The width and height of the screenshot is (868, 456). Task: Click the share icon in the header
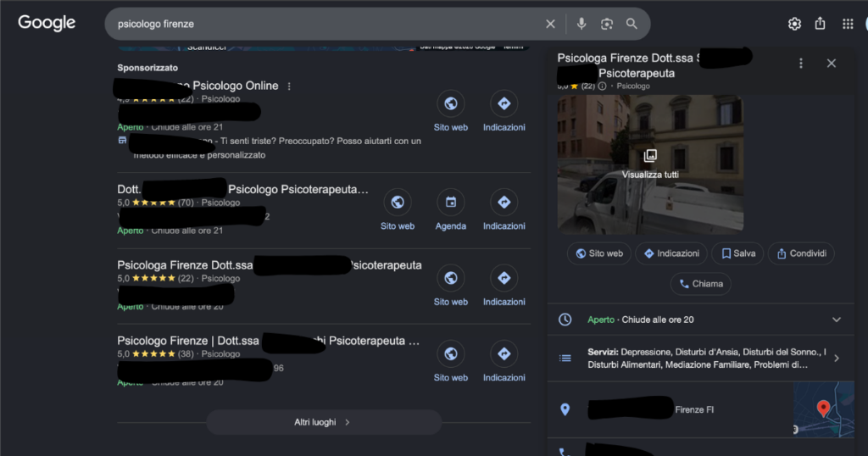(x=820, y=23)
